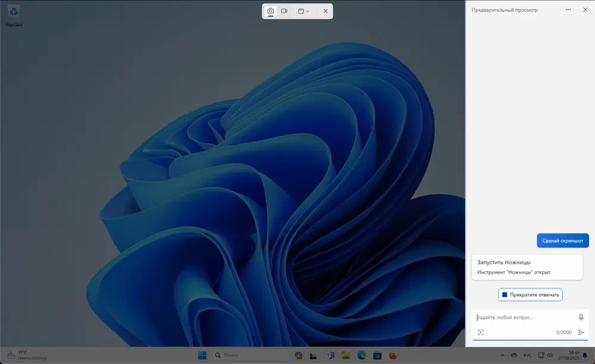Send the message with the arrow icon
The width and height of the screenshot is (595, 364).
[x=581, y=332]
